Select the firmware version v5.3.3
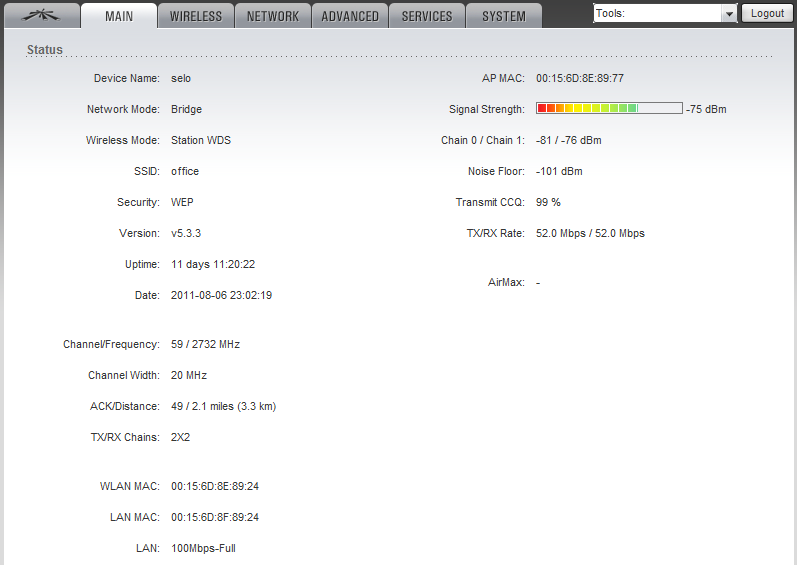This screenshot has height=565, width=797. (x=186, y=233)
